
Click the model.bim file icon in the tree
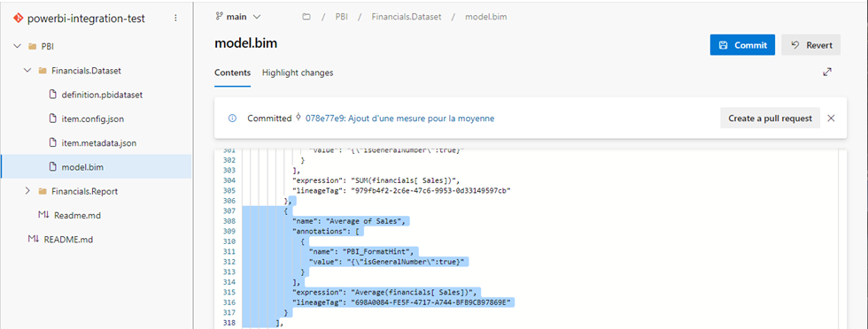pos(53,166)
